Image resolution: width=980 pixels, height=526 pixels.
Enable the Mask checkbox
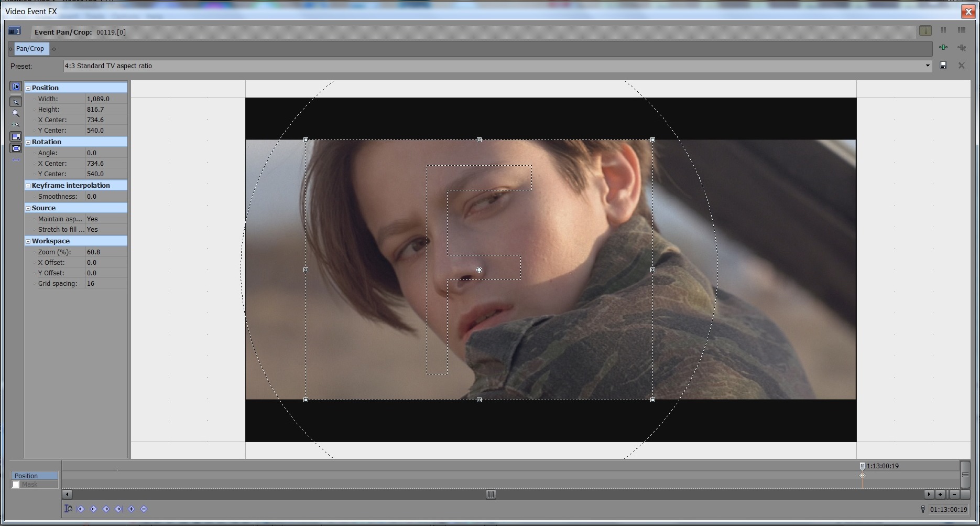[16, 484]
